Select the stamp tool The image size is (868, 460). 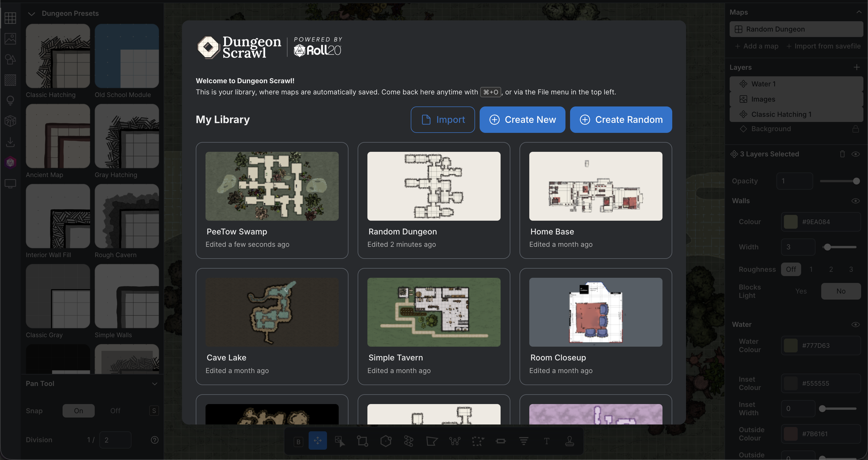(x=569, y=441)
